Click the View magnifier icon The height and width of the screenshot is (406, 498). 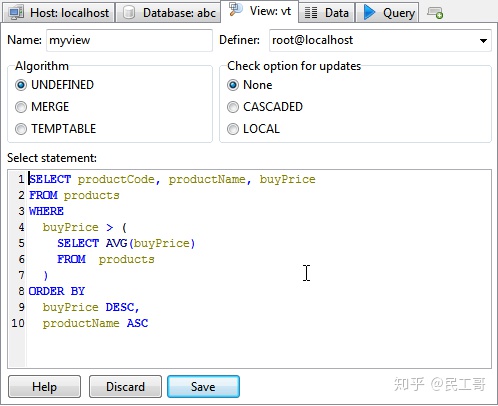click(236, 10)
